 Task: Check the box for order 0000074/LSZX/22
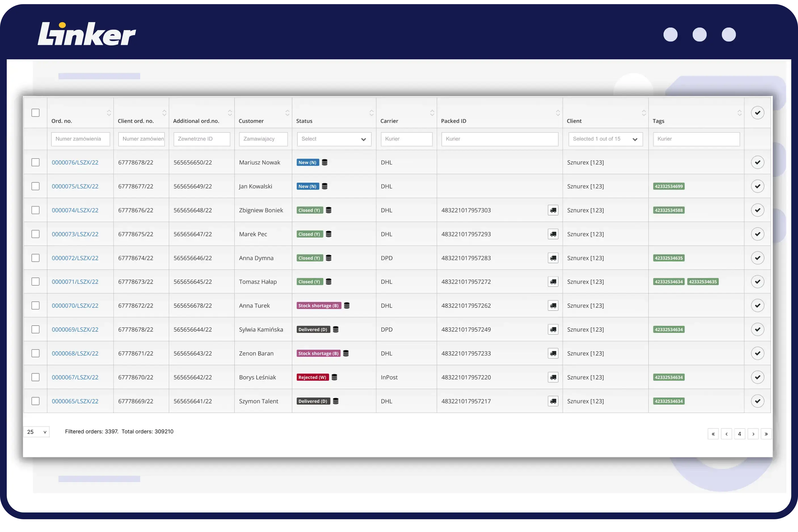coord(35,210)
